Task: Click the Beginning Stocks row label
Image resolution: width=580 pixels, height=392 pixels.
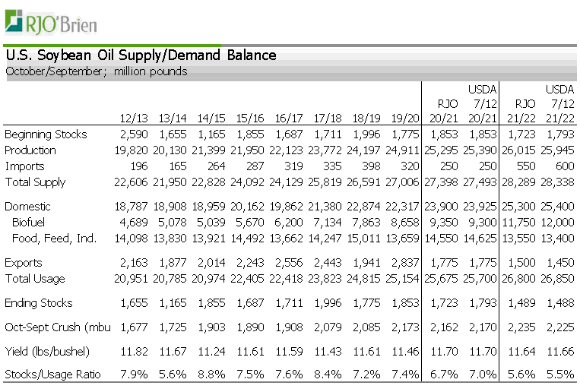Action: coord(46,134)
